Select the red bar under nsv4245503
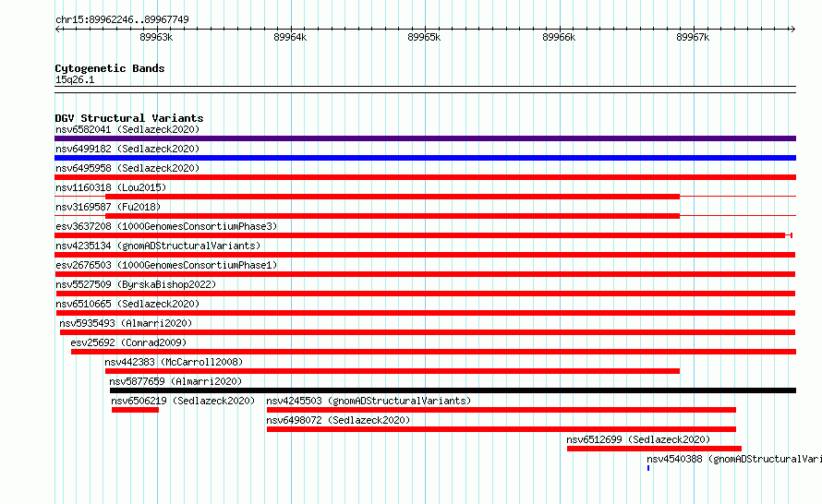The height and width of the screenshot is (504, 822). coord(502,410)
